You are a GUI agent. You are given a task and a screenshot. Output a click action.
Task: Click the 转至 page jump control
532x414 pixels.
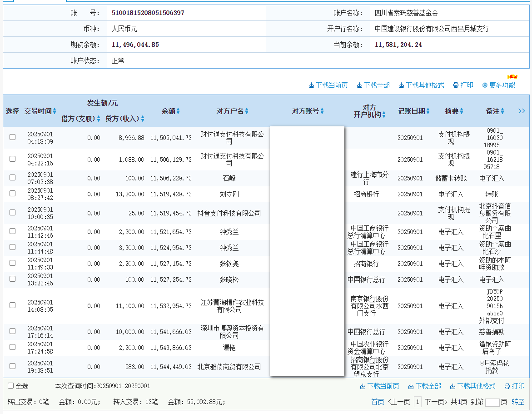[518, 402]
